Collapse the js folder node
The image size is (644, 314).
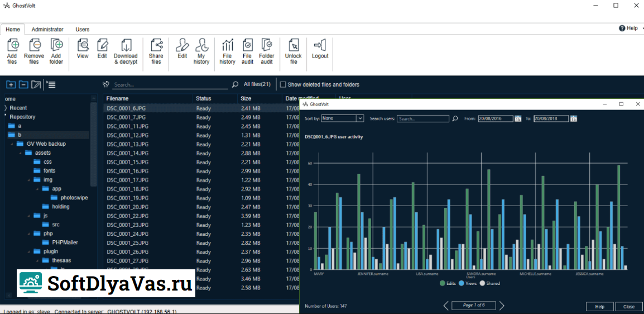[28, 216]
